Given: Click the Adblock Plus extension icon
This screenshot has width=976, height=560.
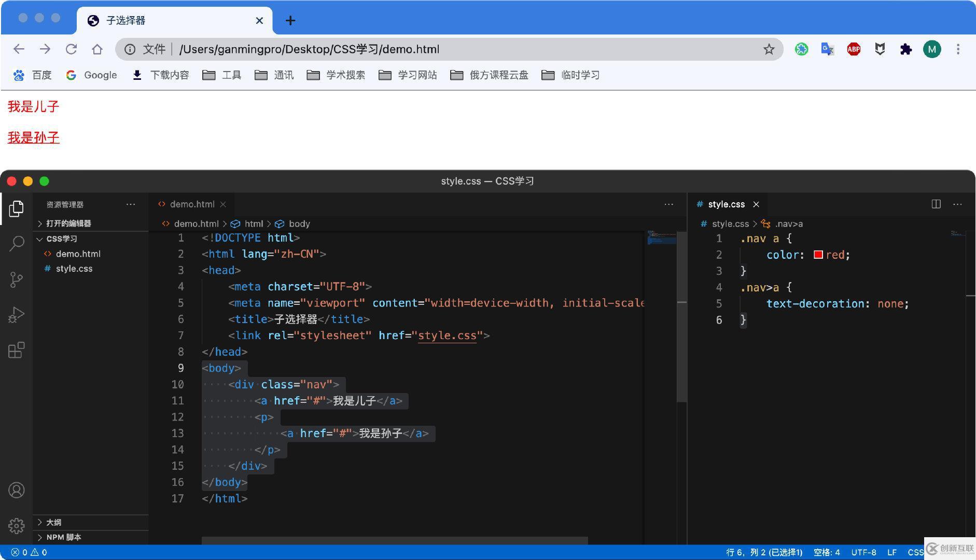Looking at the screenshot, I should (x=854, y=49).
